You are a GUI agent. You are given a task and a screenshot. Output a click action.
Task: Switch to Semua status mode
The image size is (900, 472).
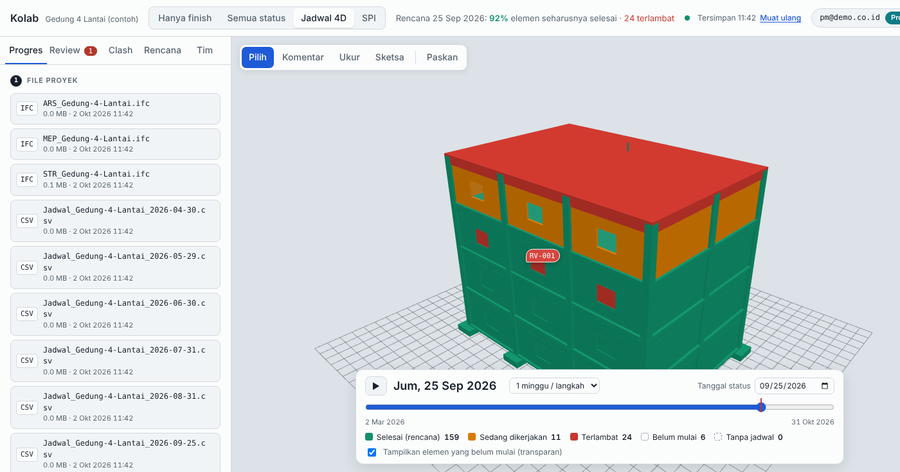256,18
